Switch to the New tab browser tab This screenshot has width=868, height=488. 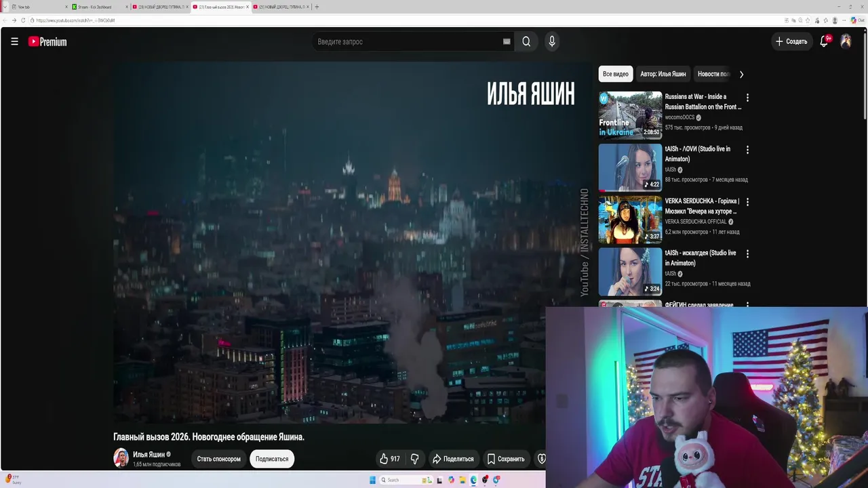point(39,7)
